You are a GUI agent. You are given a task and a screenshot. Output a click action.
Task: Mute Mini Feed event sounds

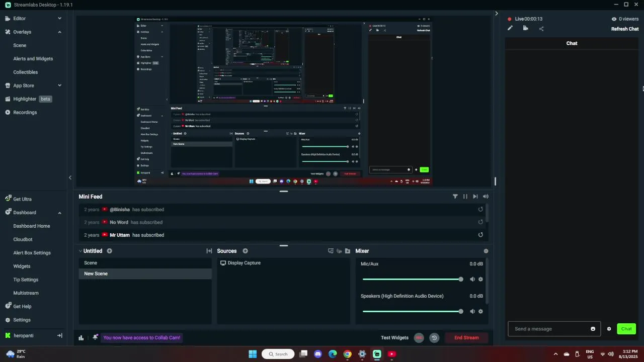(x=486, y=197)
